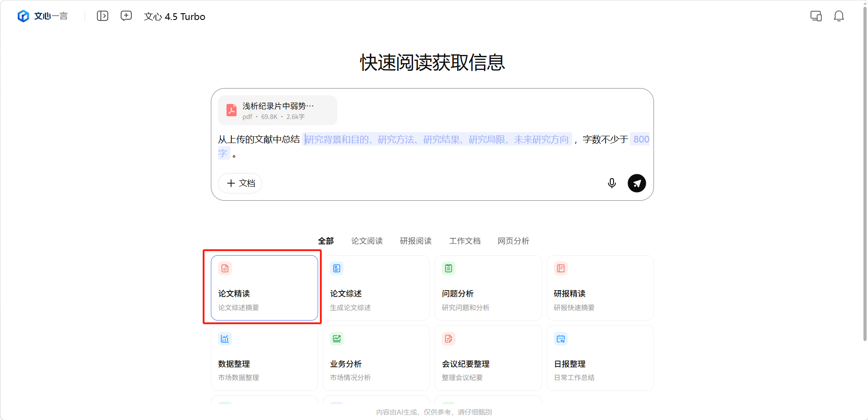Image resolution: width=868 pixels, height=420 pixels.
Task: Click the subtitle 研报快速摘要
Action: (x=574, y=308)
